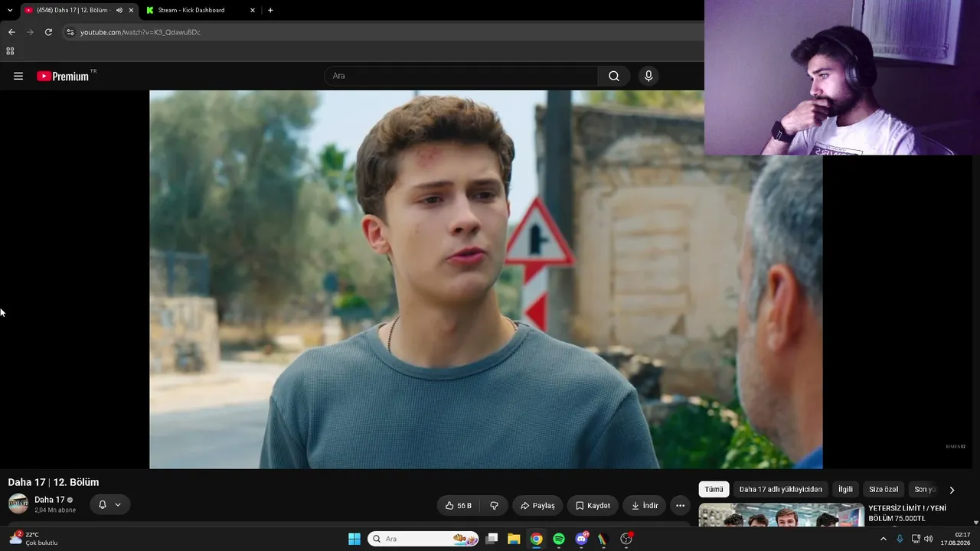Switch to Chrome on the taskbar
This screenshot has height=551, width=980.
(537, 539)
